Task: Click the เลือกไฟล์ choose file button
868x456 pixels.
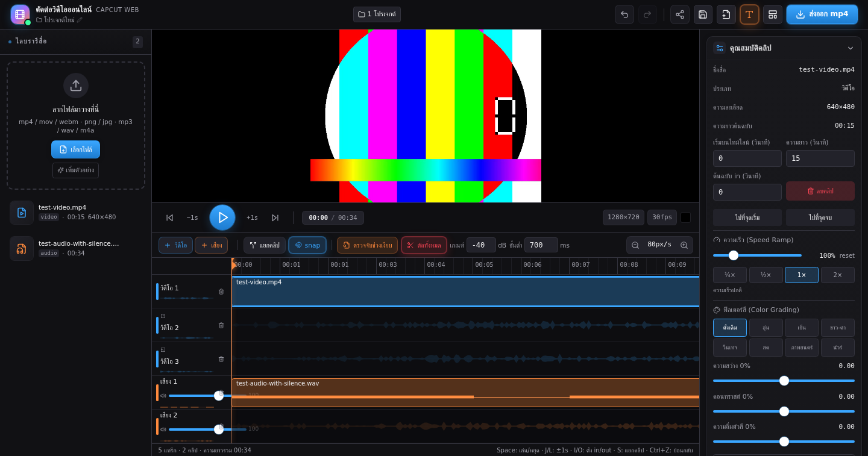Action: coord(76,149)
